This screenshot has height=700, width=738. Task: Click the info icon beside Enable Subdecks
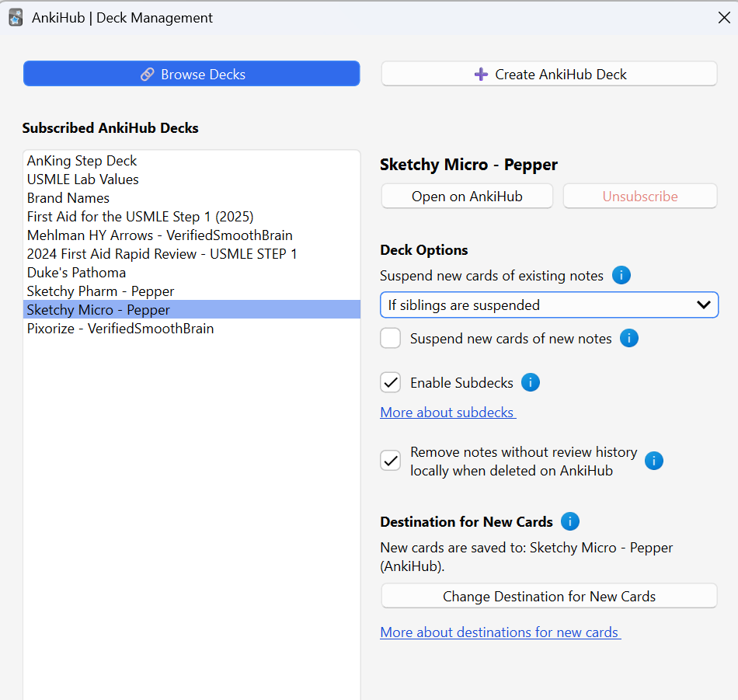(x=530, y=382)
